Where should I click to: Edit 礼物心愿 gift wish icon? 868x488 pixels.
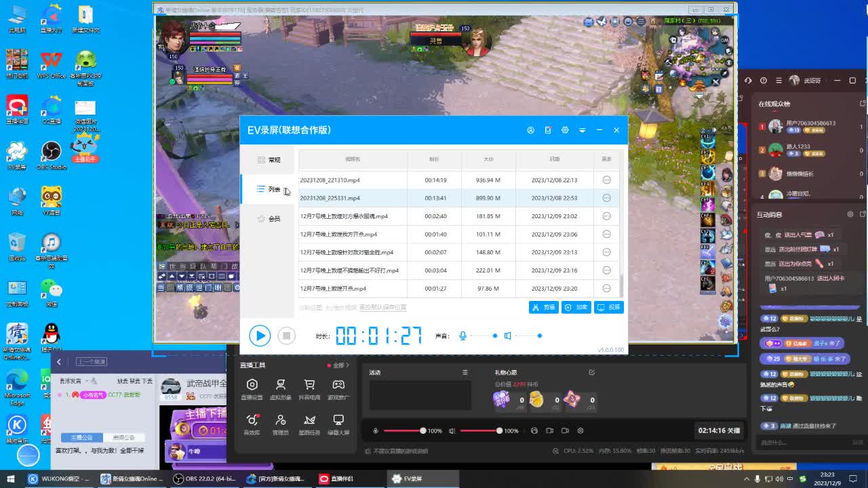pos(591,372)
